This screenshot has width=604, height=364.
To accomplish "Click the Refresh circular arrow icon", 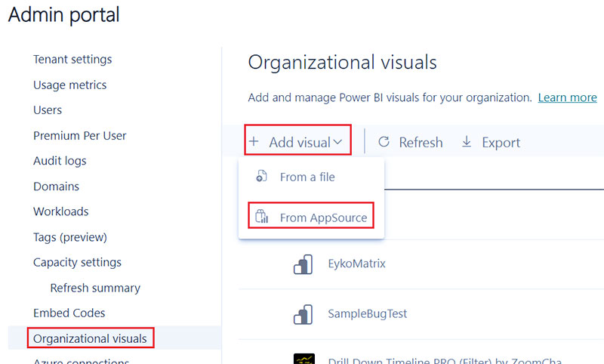I will point(384,142).
